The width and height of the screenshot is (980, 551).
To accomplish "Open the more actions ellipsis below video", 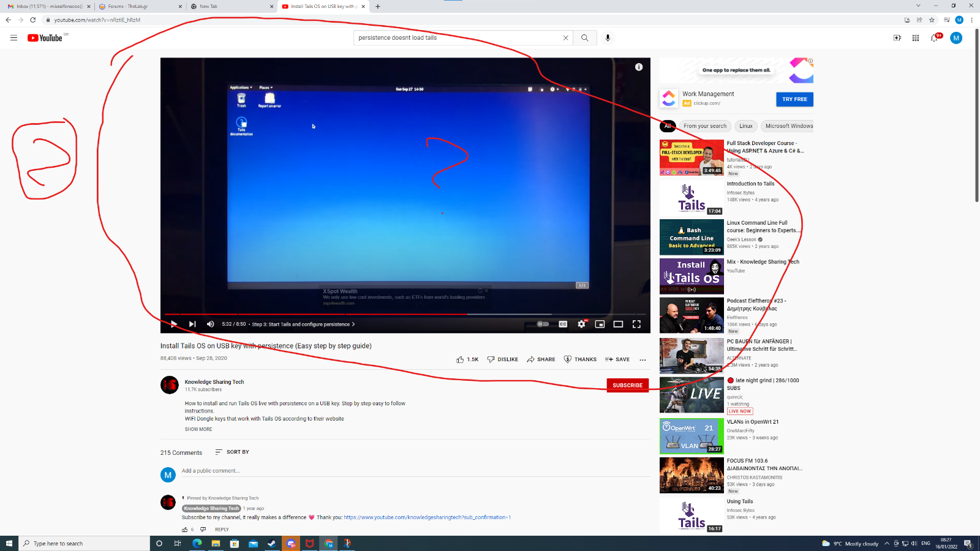I will [643, 360].
